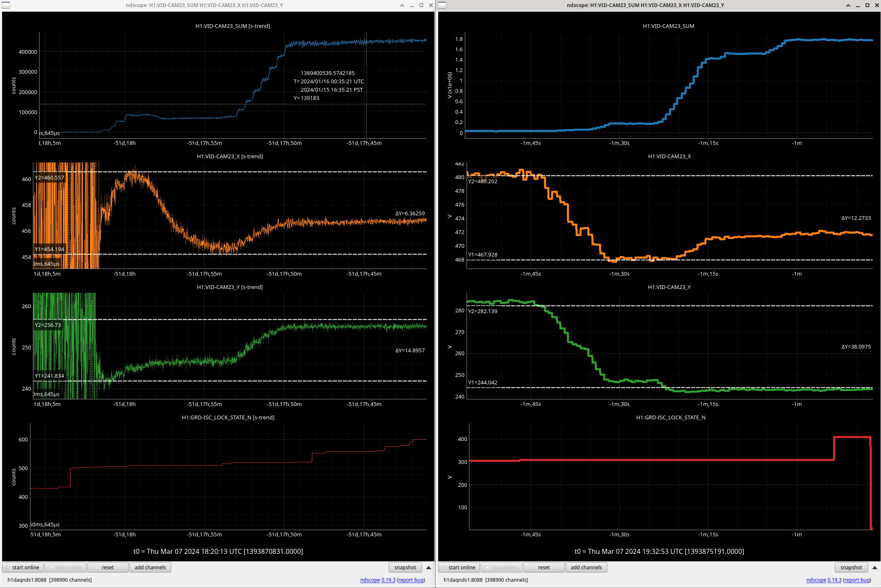Viewport: 881px width, 588px height.
Task: Click the Y2=460.557 cursor line in CAM23_X plot
Action: click(x=250, y=172)
